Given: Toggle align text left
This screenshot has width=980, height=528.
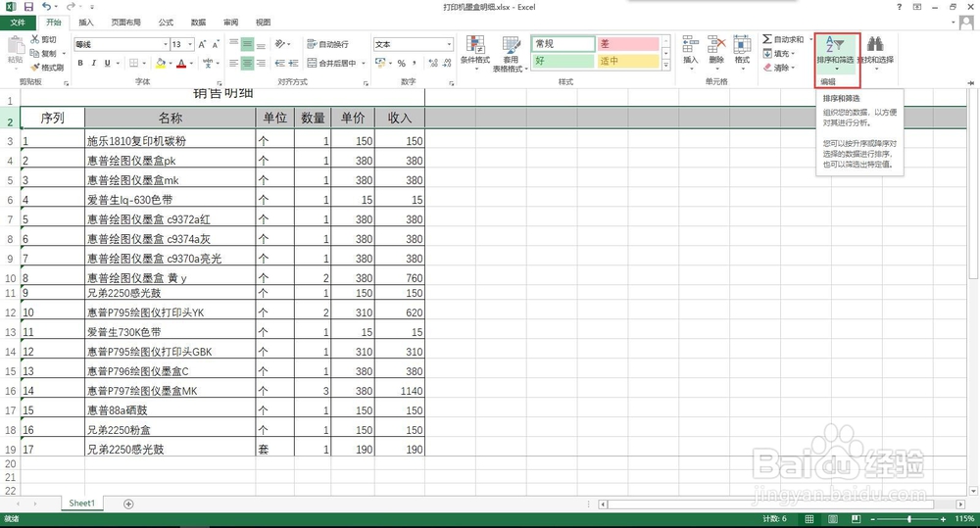Looking at the screenshot, I should (234, 63).
